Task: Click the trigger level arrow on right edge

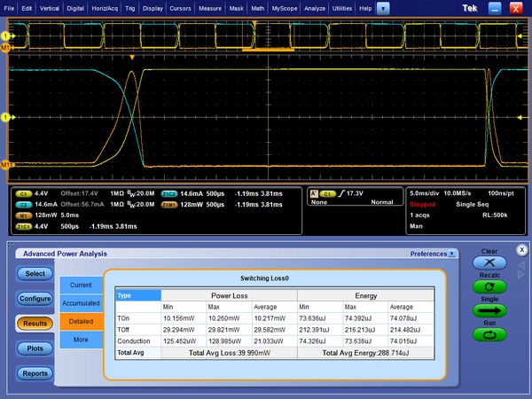Action: tap(520, 116)
